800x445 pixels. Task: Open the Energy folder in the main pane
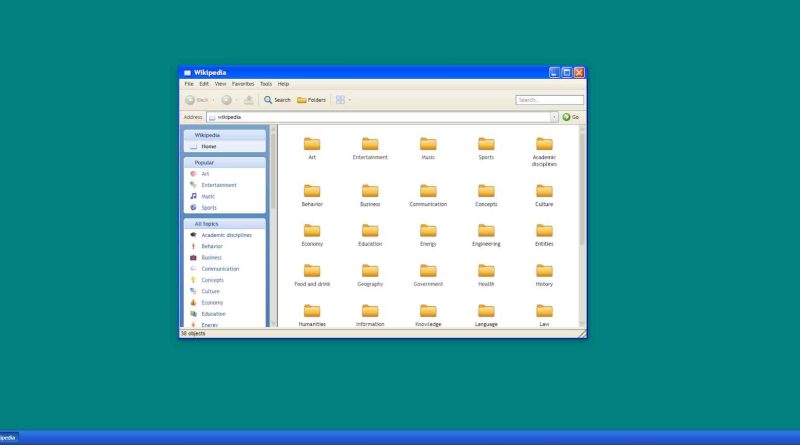[428, 235]
